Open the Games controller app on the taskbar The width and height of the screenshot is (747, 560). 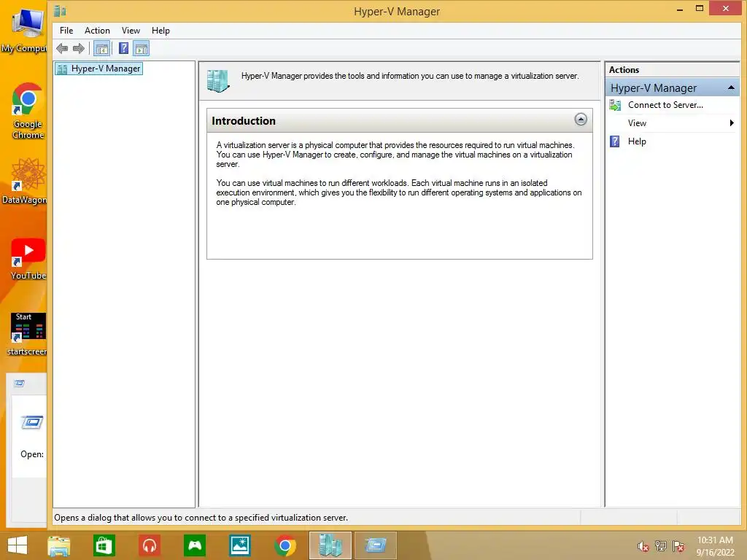click(195, 545)
